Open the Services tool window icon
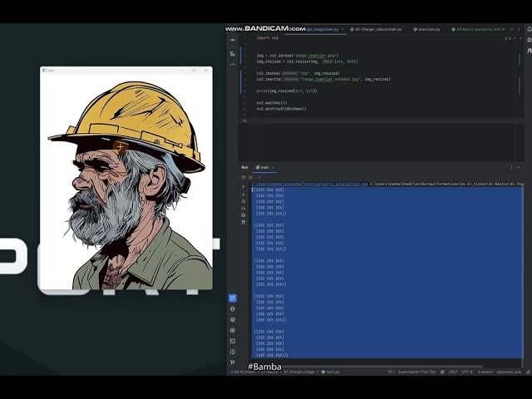This screenshot has height=399, width=532. [x=233, y=330]
